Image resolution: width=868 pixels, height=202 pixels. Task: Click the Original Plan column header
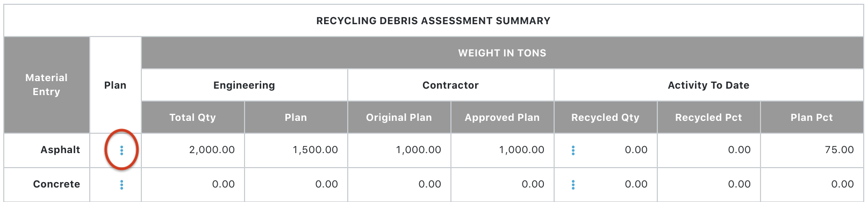pyautogui.click(x=399, y=117)
